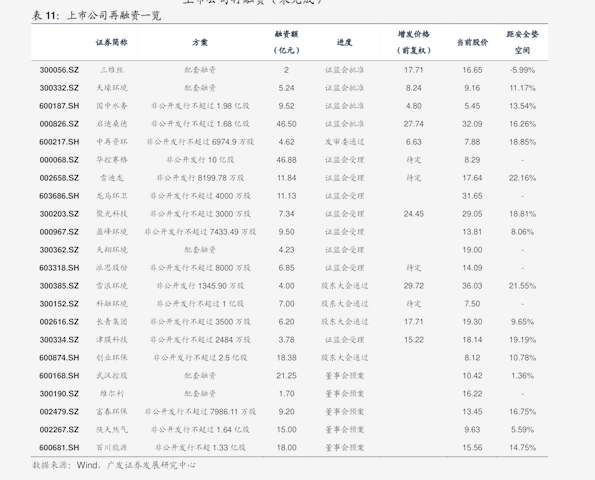Image resolution: width=595 pixels, height=480 pixels.
Task: Click the 4.80 issue price cell
Action: click(x=414, y=106)
